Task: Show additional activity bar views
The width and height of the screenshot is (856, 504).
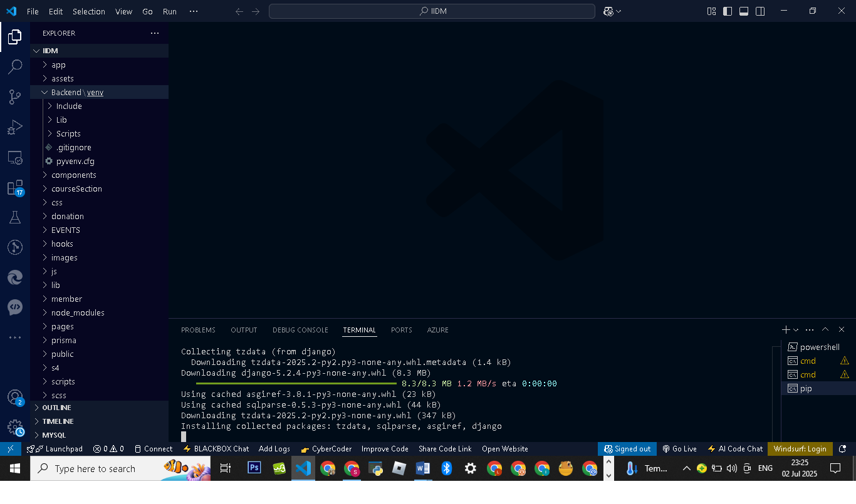Action: pos(15,337)
